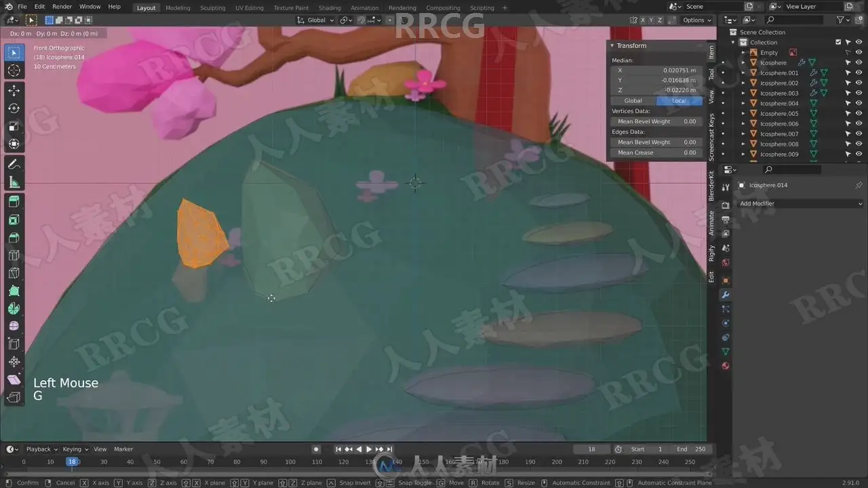
Task: Open the Global transform orientation dropdown
Action: [316, 20]
